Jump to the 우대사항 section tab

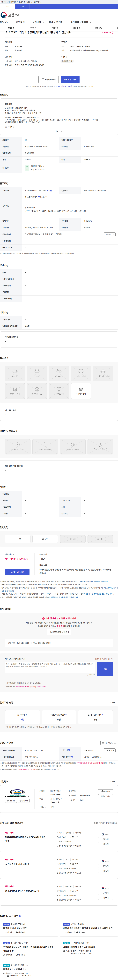55,28
